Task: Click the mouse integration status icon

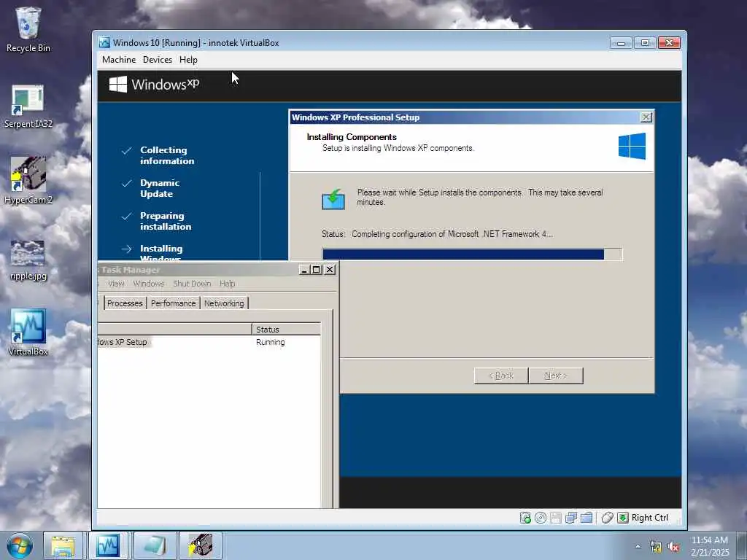Action: tap(607, 518)
